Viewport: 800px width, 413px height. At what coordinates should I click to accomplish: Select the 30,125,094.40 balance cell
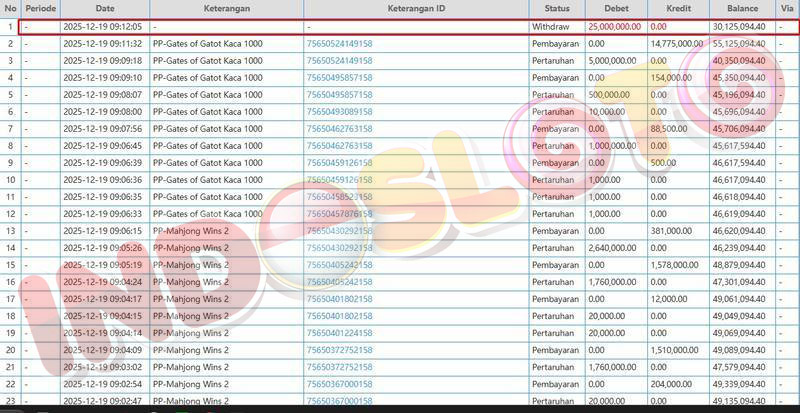click(x=743, y=27)
